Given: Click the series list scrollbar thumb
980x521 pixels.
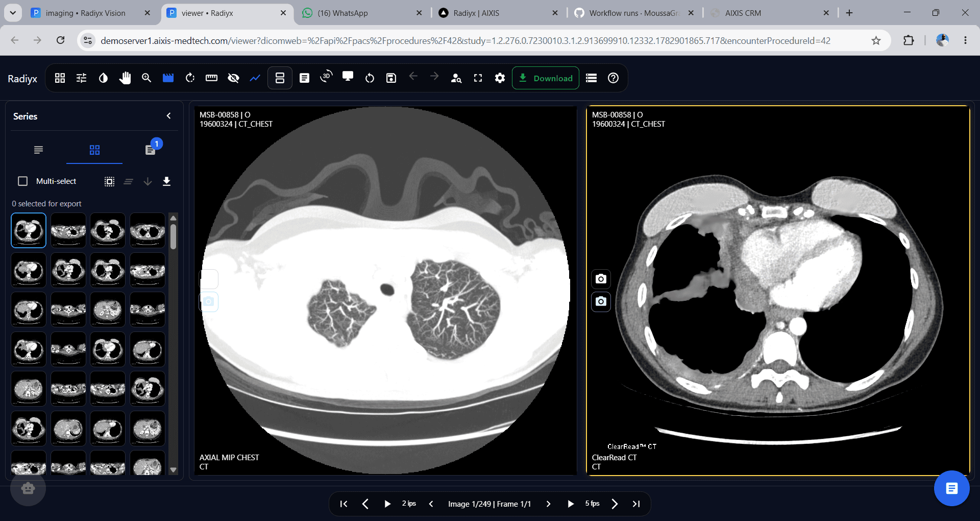Looking at the screenshot, I should point(174,236).
